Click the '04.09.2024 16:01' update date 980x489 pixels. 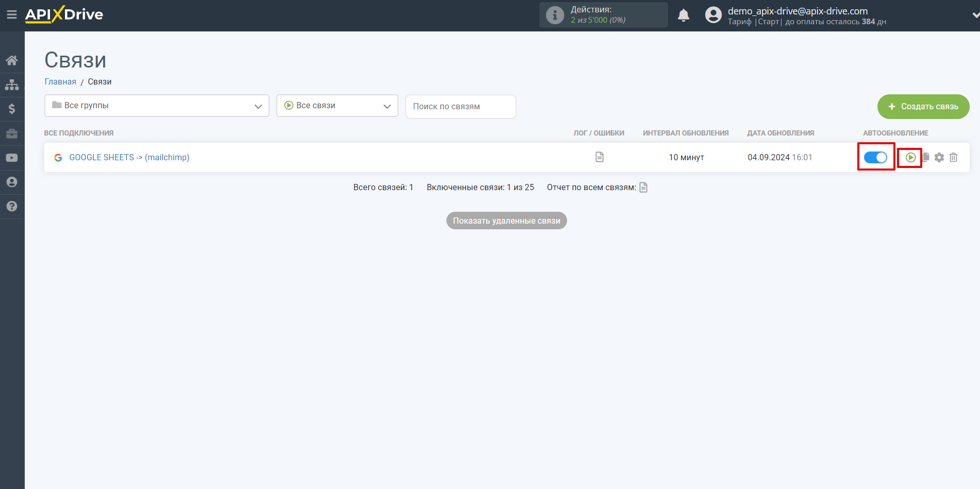pos(780,157)
